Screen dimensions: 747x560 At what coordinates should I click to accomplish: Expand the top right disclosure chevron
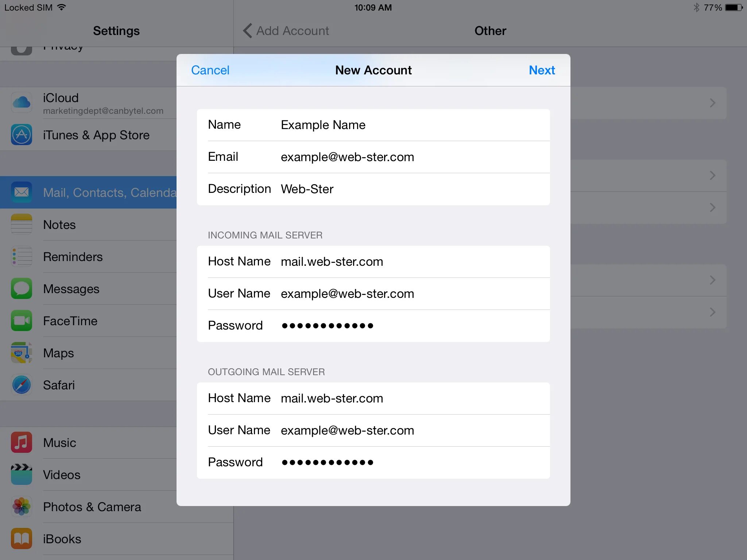tap(712, 103)
